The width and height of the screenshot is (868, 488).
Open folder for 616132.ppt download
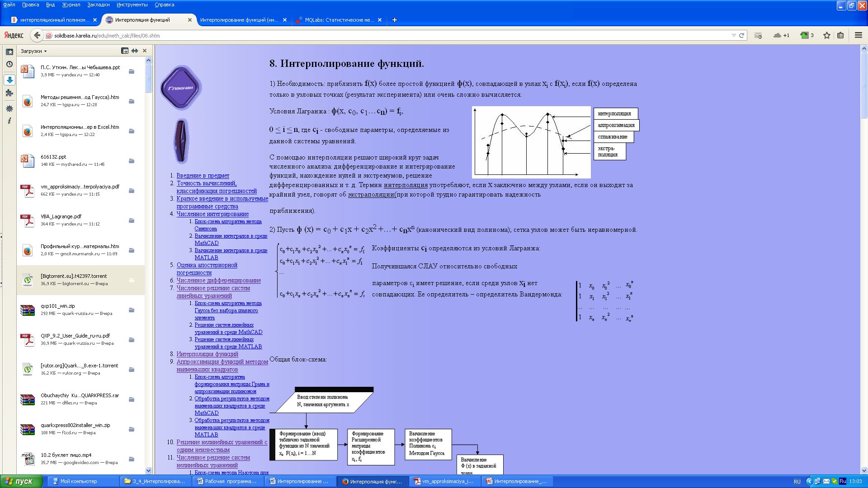pos(132,161)
